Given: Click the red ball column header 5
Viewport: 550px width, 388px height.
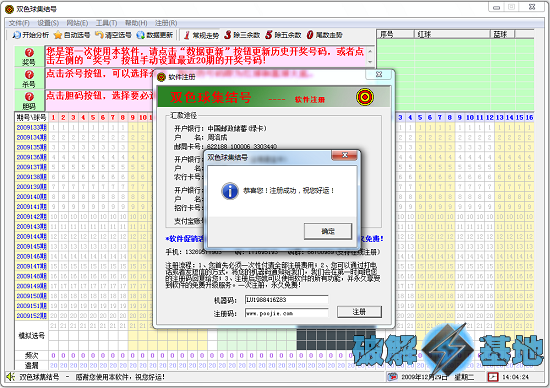Looking at the screenshot, I should pyautogui.click(x=93, y=118).
